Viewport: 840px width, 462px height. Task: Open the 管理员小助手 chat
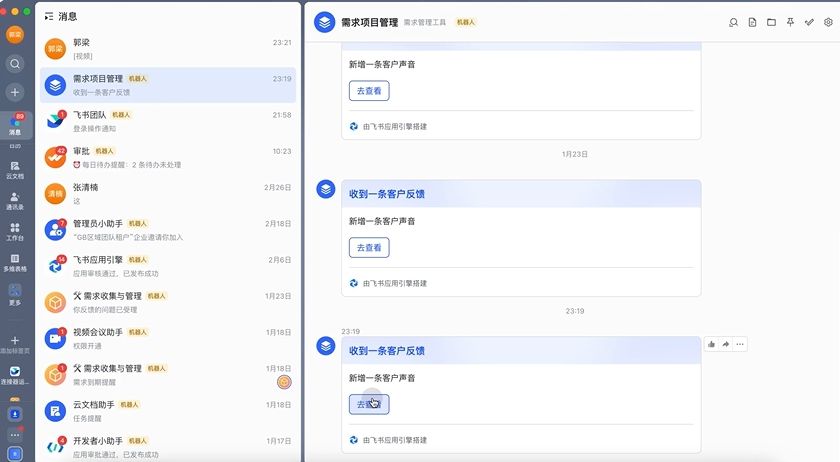(168, 230)
